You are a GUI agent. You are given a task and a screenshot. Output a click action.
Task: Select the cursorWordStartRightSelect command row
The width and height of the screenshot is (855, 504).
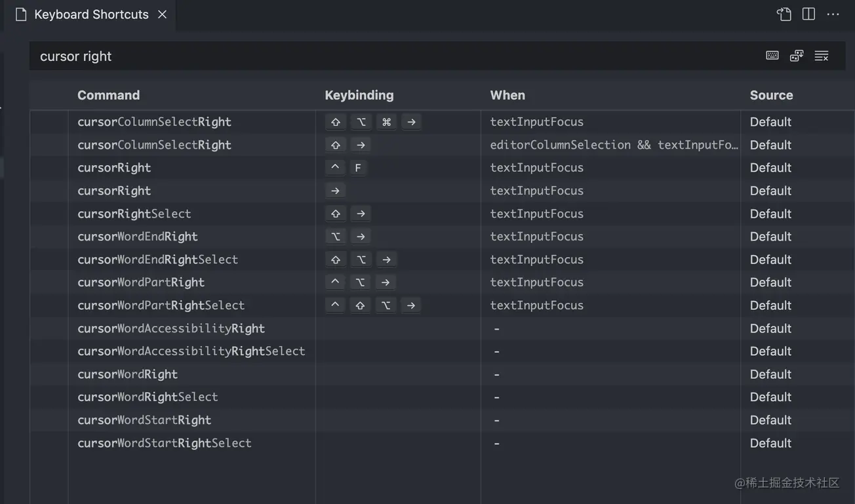[x=165, y=443]
